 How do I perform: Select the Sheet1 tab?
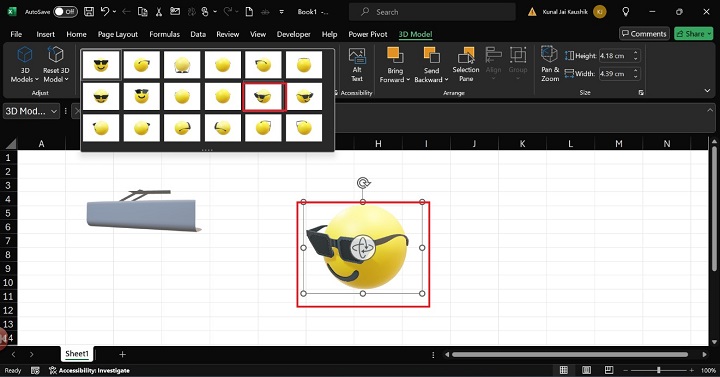coord(77,354)
